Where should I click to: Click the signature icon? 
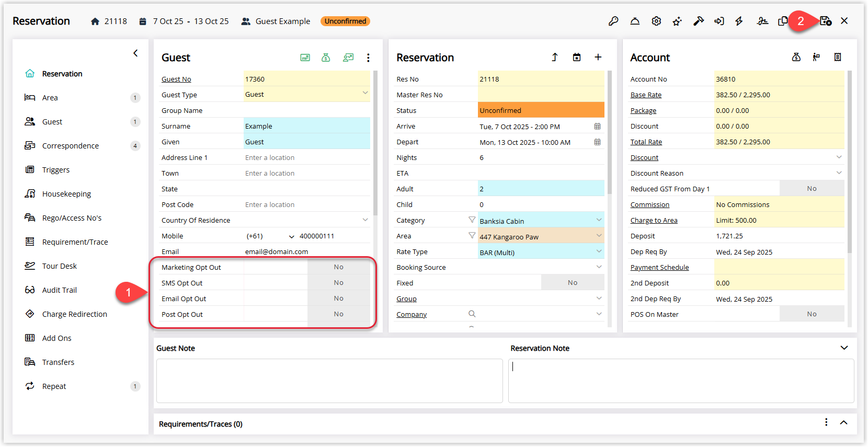pyautogui.click(x=762, y=21)
